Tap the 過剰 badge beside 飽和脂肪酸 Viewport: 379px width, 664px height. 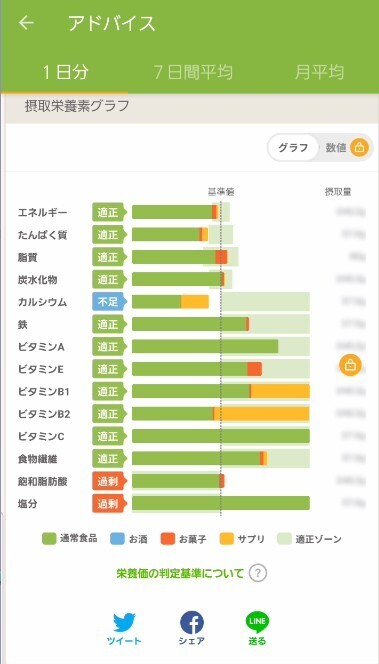(x=108, y=481)
